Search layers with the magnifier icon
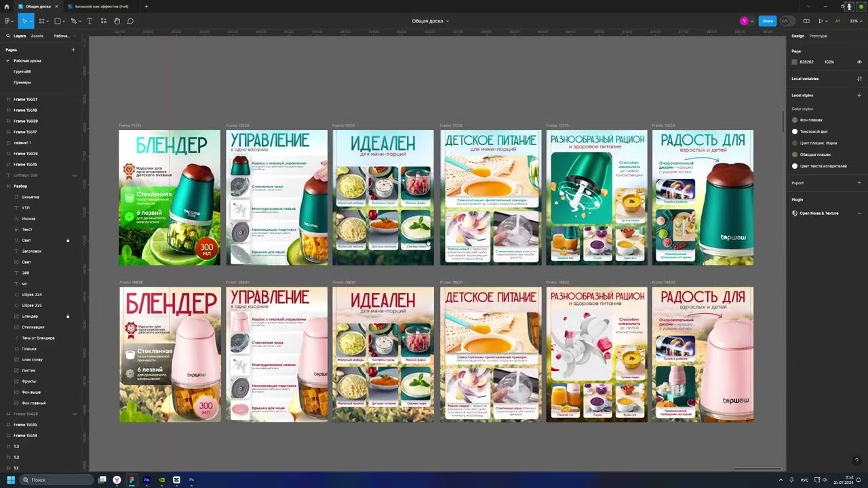 pos(8,36)
